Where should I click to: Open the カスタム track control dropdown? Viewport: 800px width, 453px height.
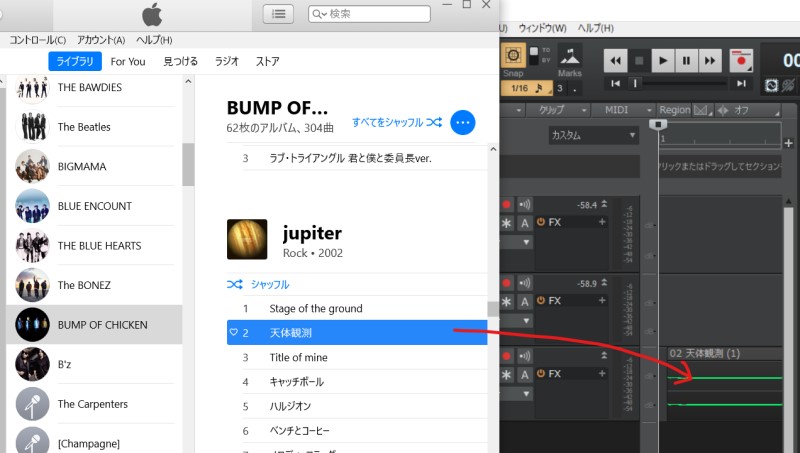[594, 135]
